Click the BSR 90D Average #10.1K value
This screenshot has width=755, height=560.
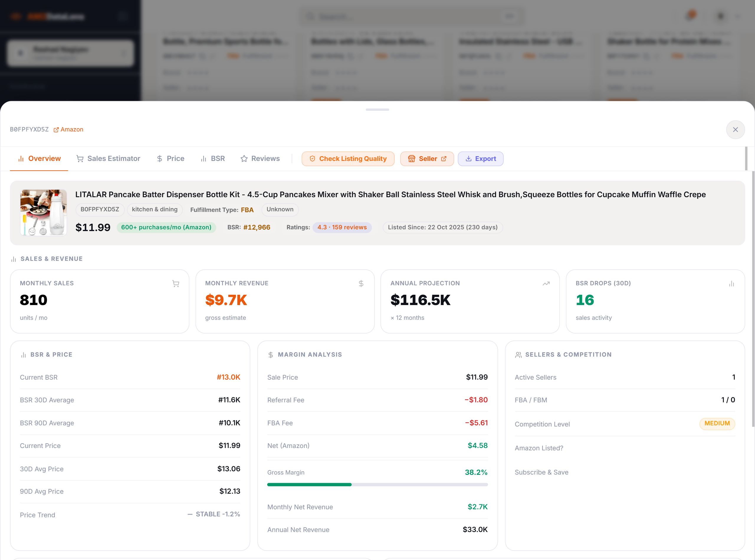tap(229, 423)
